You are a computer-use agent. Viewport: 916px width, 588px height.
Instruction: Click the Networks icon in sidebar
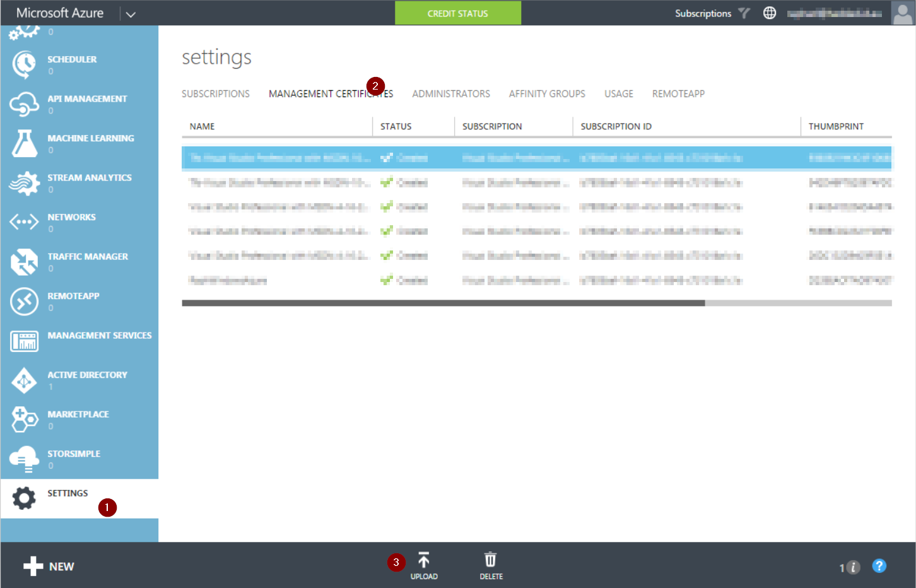24,222
